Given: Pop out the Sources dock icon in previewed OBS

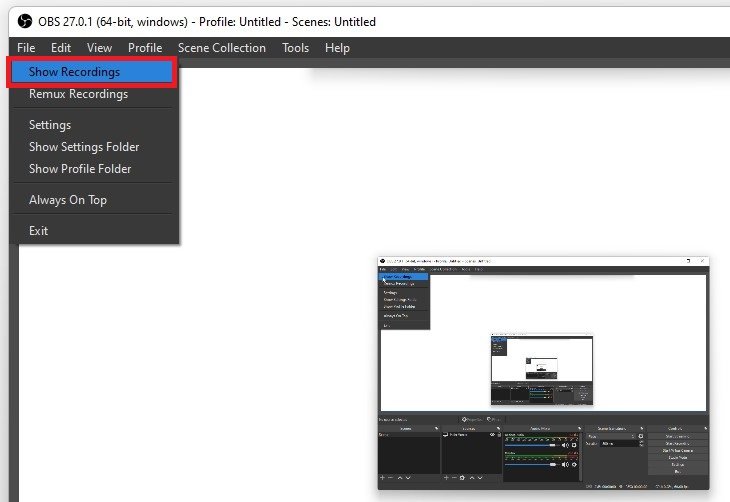Looking at the screenshot, I should (499, 428).
